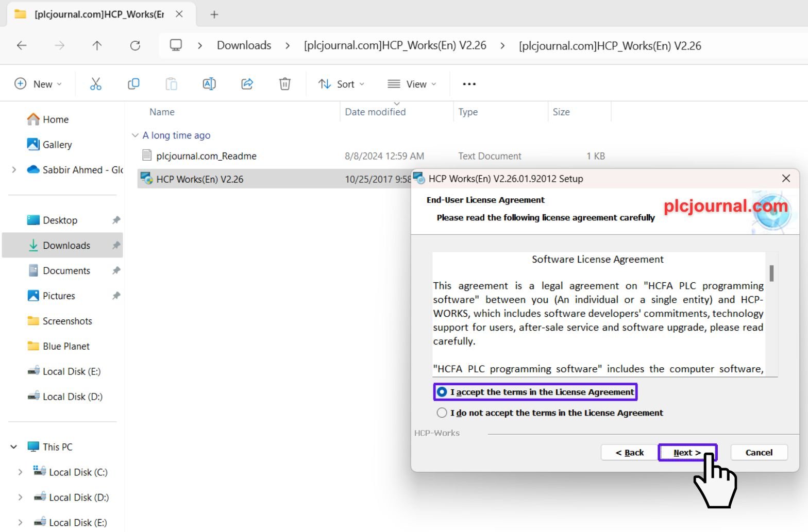
Task: Close the HCP Works Setup dialog
Action: pos(786,178)
